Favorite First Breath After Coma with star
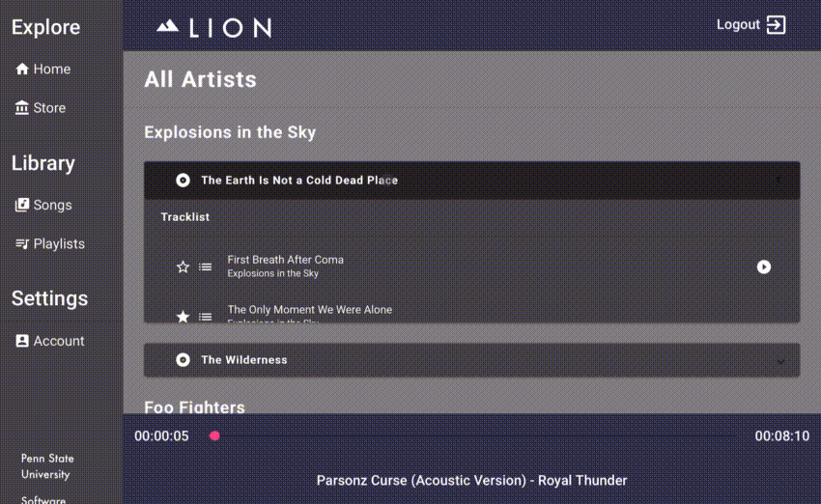 tap(183, 267)
